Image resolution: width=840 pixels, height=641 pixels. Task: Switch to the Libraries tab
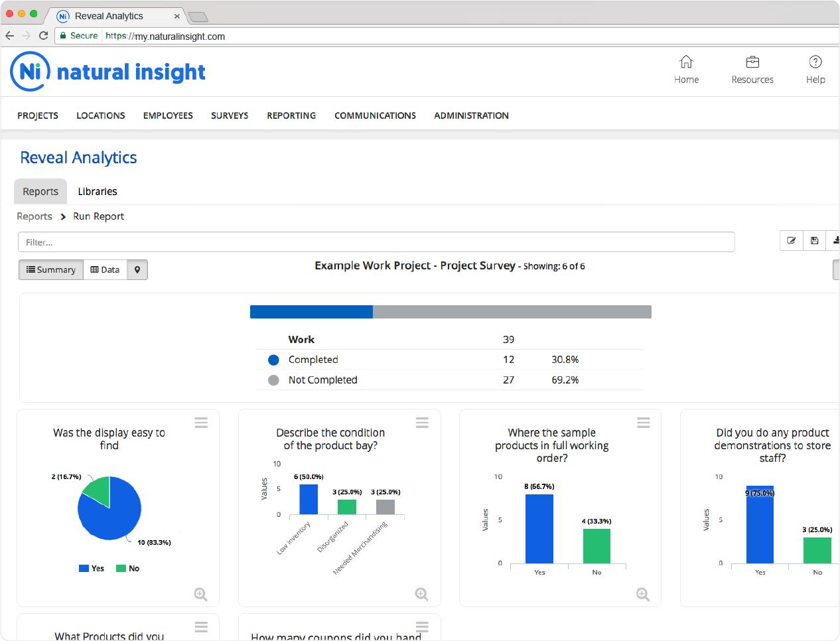click(97, 191)
